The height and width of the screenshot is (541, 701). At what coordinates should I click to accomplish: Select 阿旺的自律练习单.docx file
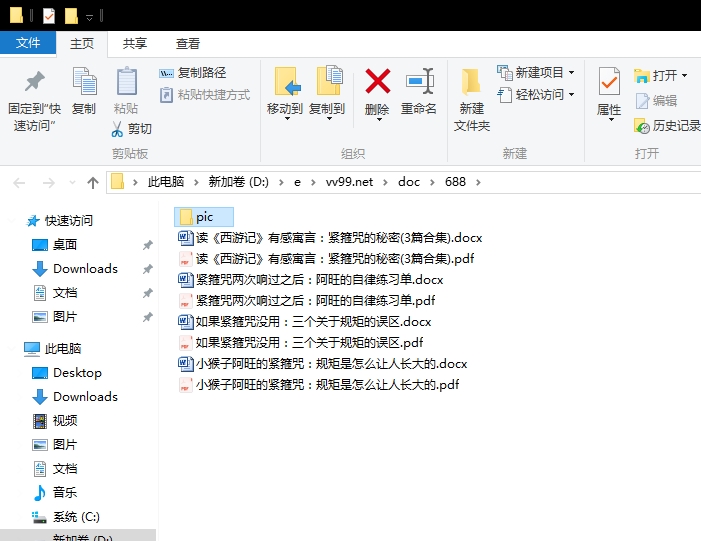coord(311,279)
